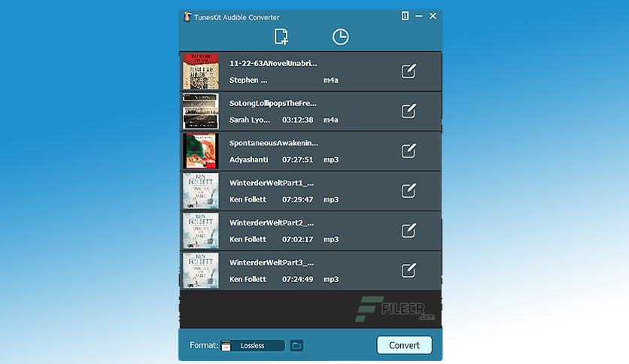Click author text Adyashanti
The width and height of the screenshot is (629, 364).
coord(249,159)
